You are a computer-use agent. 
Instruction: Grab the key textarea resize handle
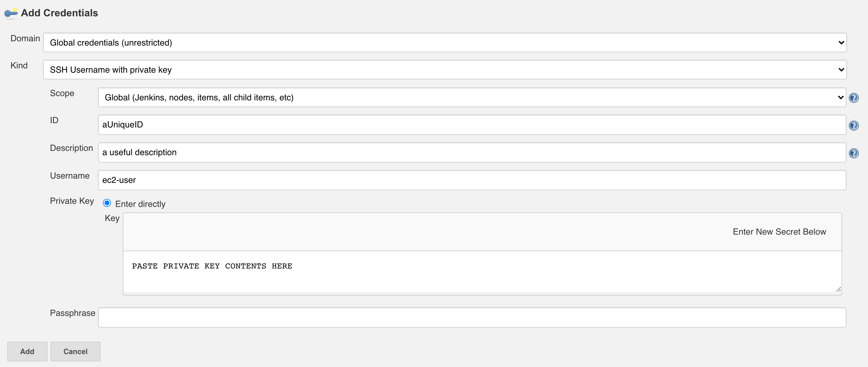[x=838, y=289]
